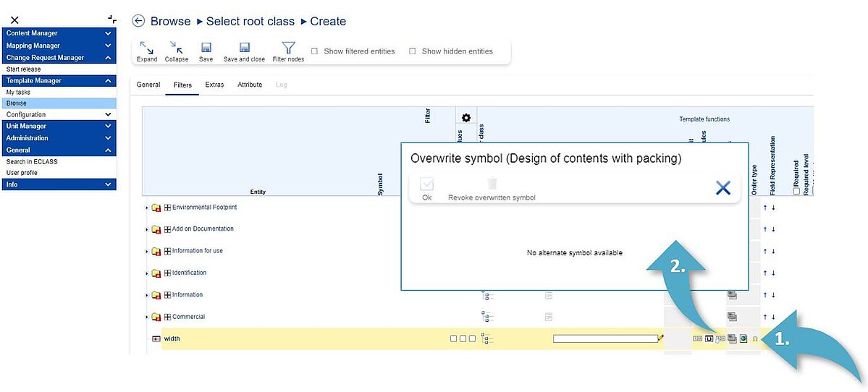Expand the Content Manager sidebar section
868x392 pixels.
tap(108, 33)
